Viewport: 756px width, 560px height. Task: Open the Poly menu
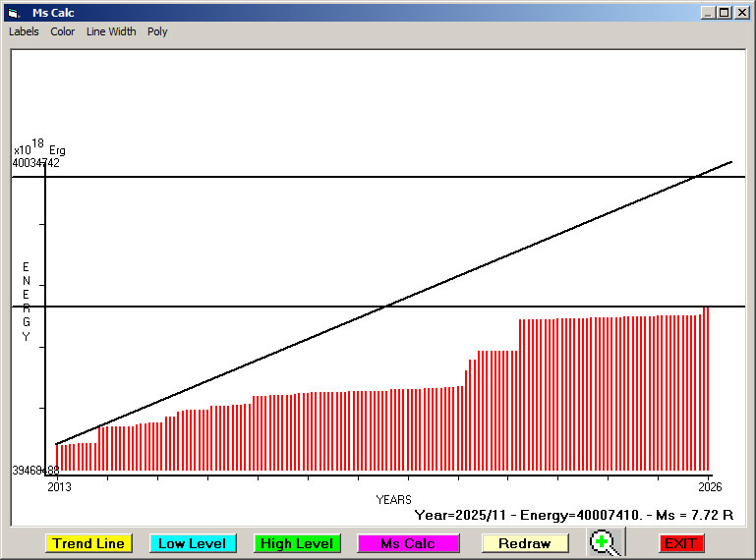tap(157, 31)
